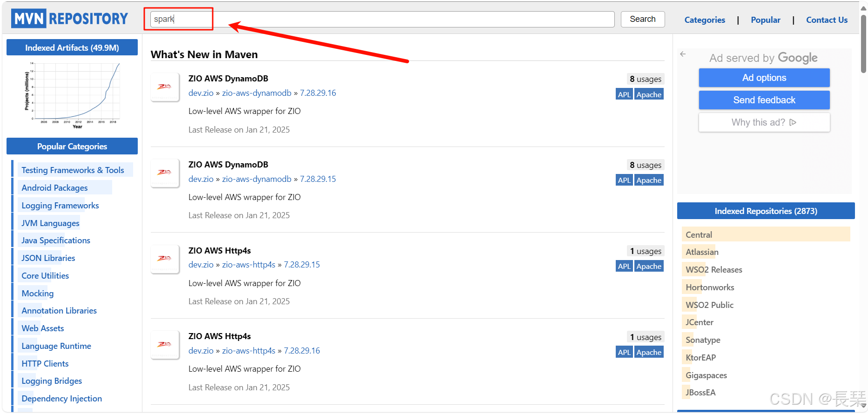The height and width of the screenshot is (414, 868).
Task: Open the Popular menu link
Action: click(766, 20)
